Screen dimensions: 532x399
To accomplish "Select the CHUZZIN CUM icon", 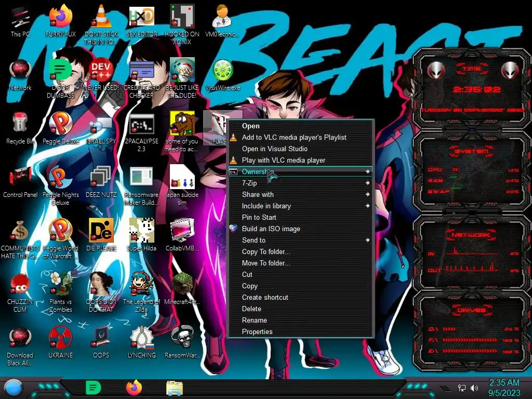I will 20,293.
